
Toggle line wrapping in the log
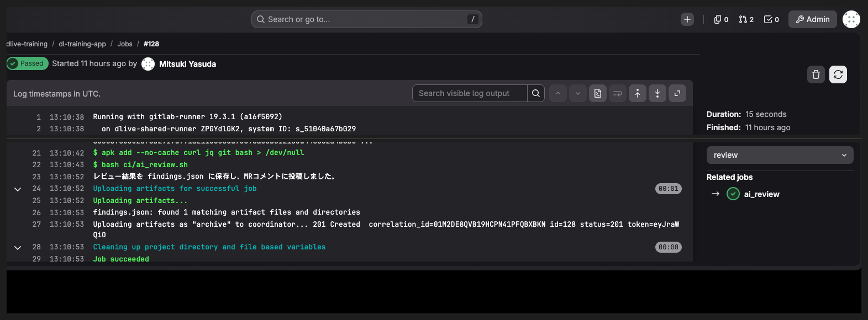(x=618, y=93)
